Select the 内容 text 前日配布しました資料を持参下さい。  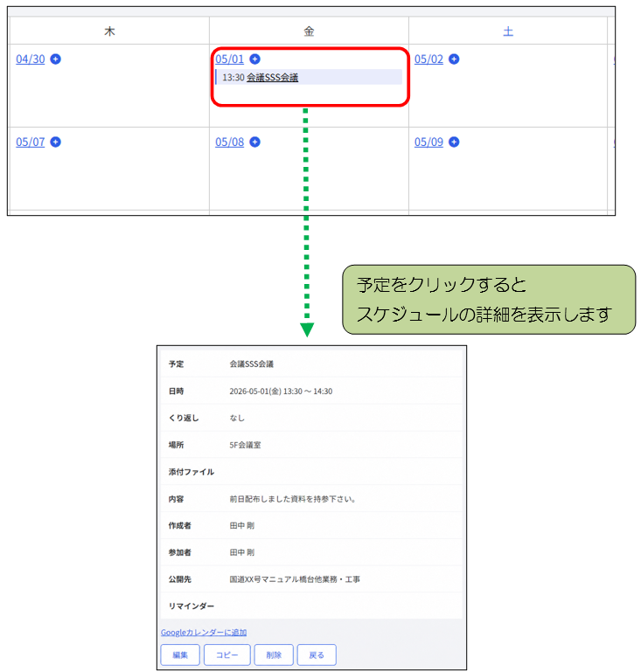point(292,499)
